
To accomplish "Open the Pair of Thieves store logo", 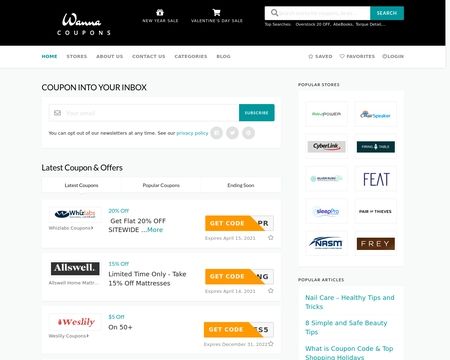I will [x=376, y=211].
